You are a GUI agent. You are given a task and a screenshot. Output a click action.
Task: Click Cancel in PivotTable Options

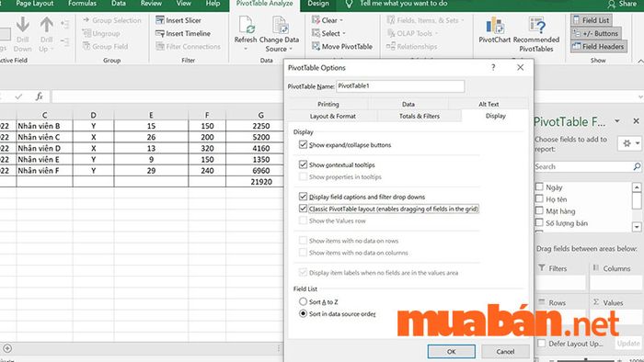coord(505,351)
